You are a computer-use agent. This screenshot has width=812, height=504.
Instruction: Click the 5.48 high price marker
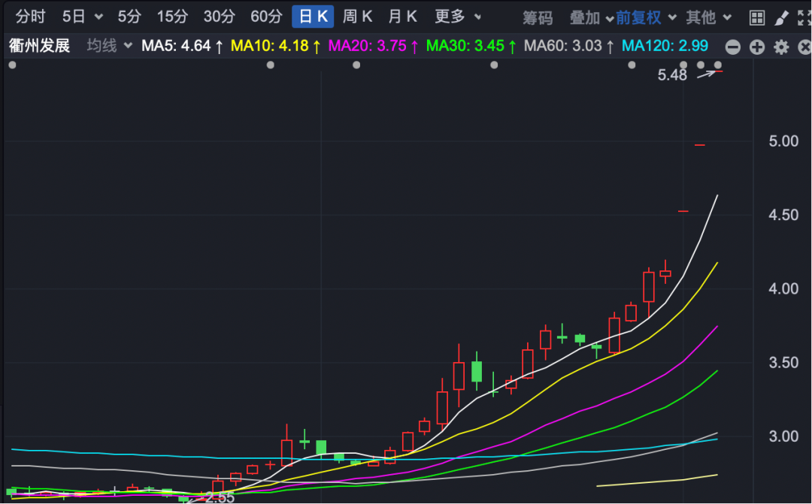tap(672, 75)
